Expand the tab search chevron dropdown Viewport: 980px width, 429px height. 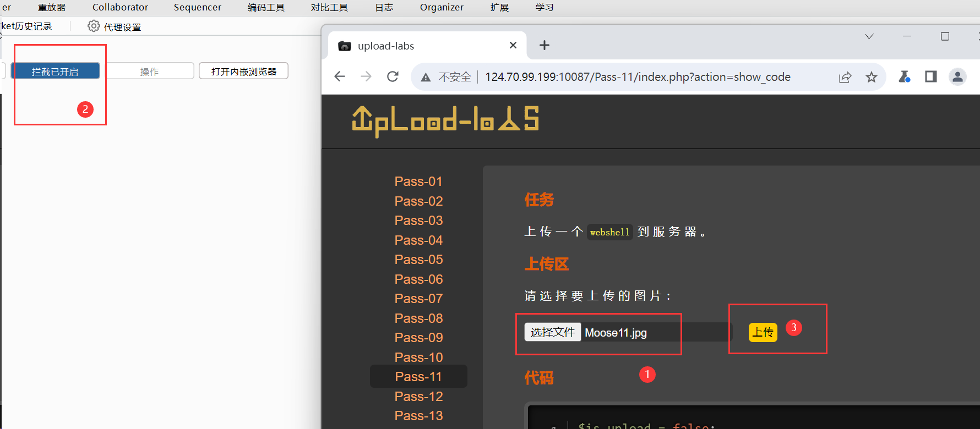tap(869, 37)
